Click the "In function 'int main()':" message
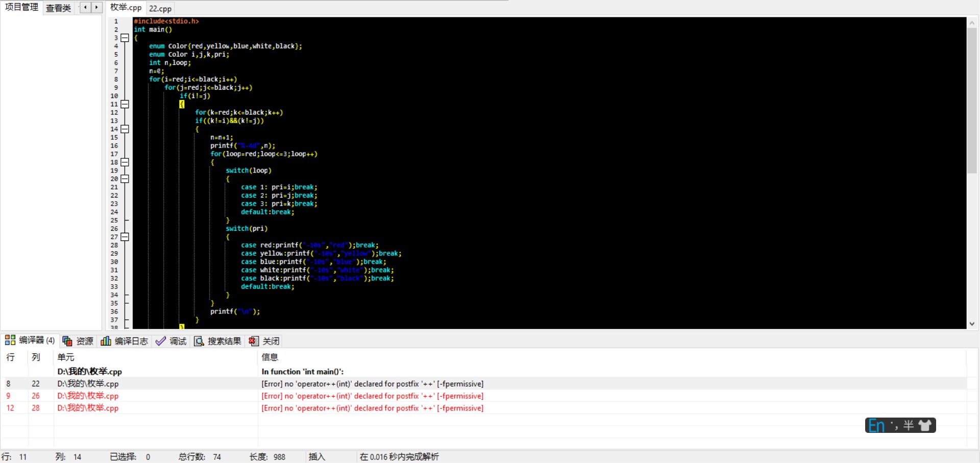This screenshot has width=980, height=463. coord(303,372)
